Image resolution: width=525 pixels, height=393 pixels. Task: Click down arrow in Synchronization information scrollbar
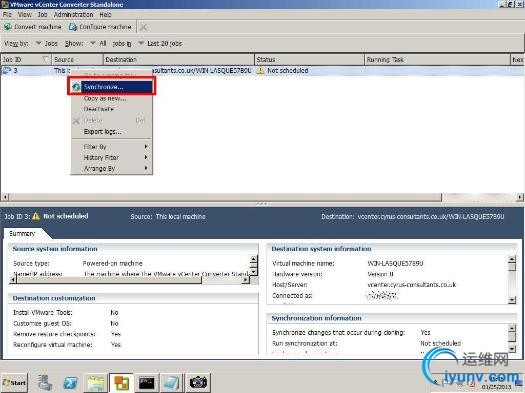(512, 348)
